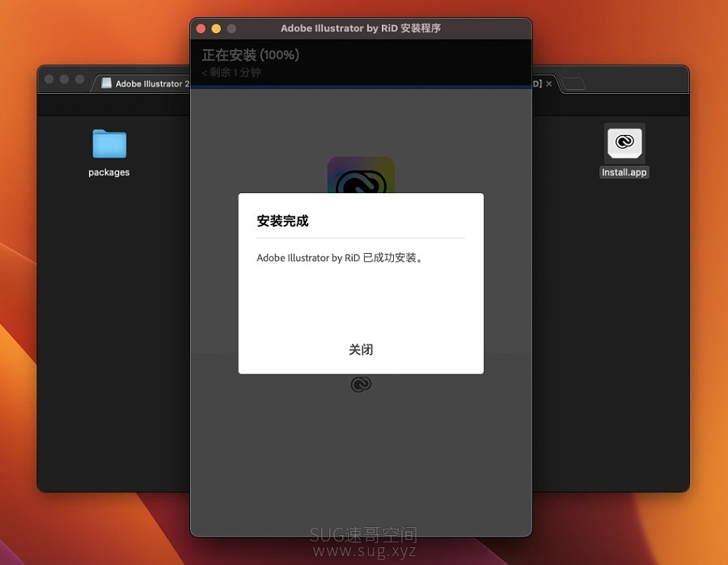The image size is (728, 565).
Task: Click the 正在安装 (100%) status text
Action: 251,55
